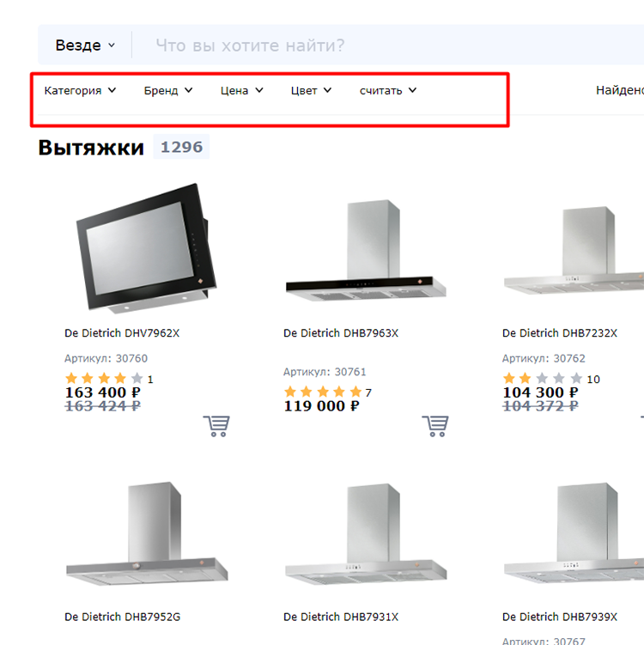Open the Цена filter dropdown
Screen dimensions: 644x645
pyautogui.click(x=242, y=90)
